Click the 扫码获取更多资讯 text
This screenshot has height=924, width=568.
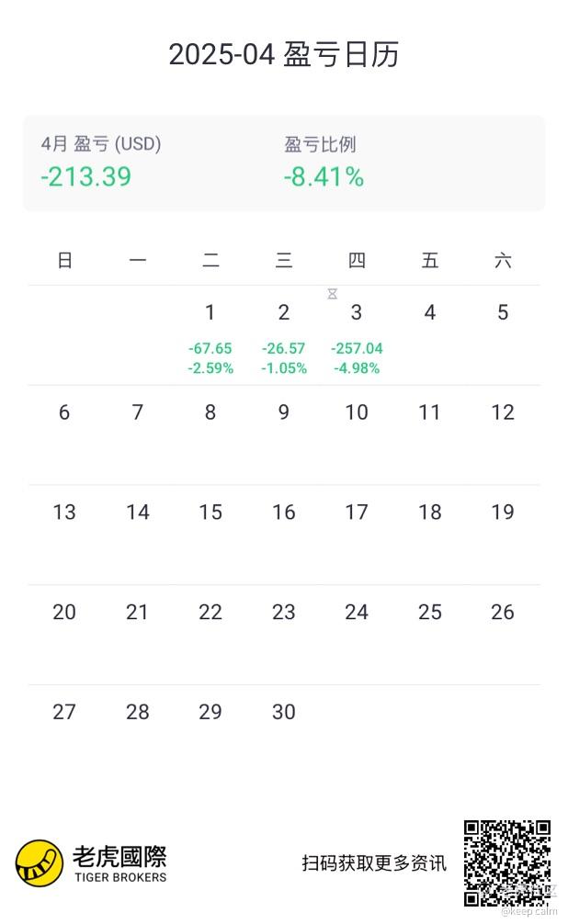(374, 863)
